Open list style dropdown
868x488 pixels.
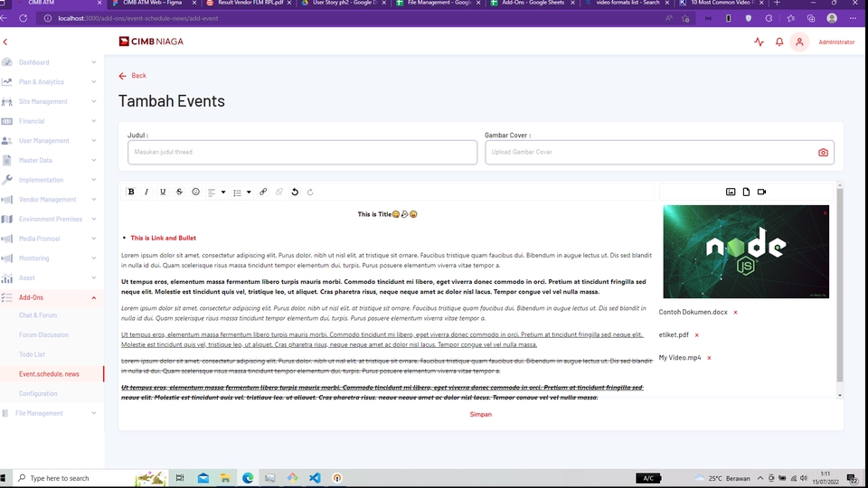click(241, 192)
